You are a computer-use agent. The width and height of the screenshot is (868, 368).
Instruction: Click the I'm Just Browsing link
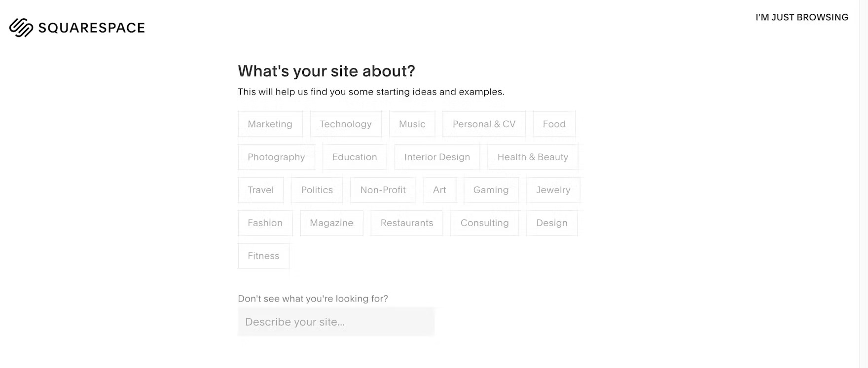801,17
